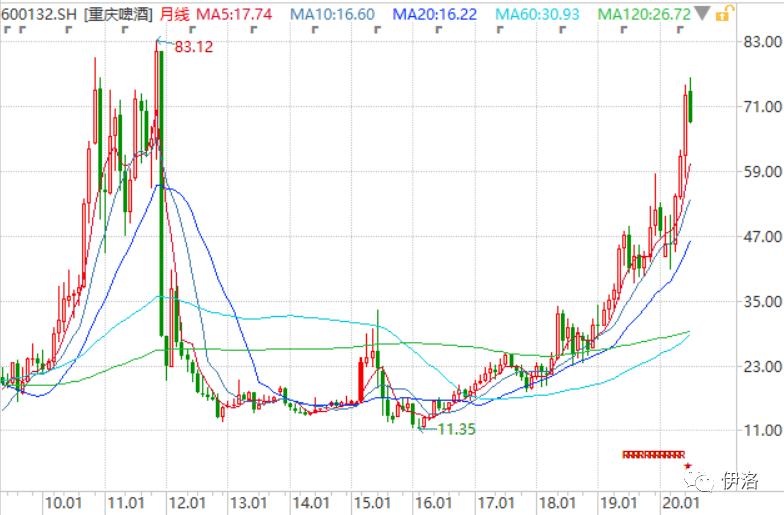784x515 pixels.
Task: Select the MA20:16.22 indicator label
Action: pyautogui.click(x=436, y=14)
